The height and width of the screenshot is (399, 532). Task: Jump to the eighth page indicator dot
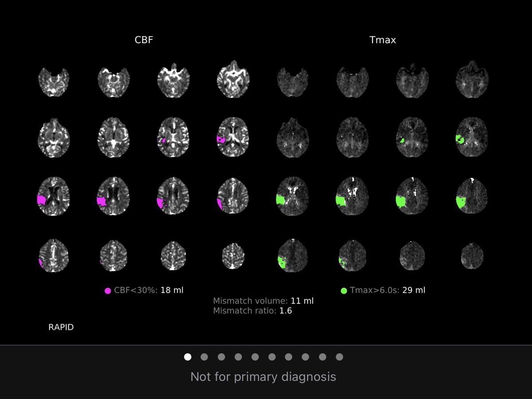[x=305, y=357]
